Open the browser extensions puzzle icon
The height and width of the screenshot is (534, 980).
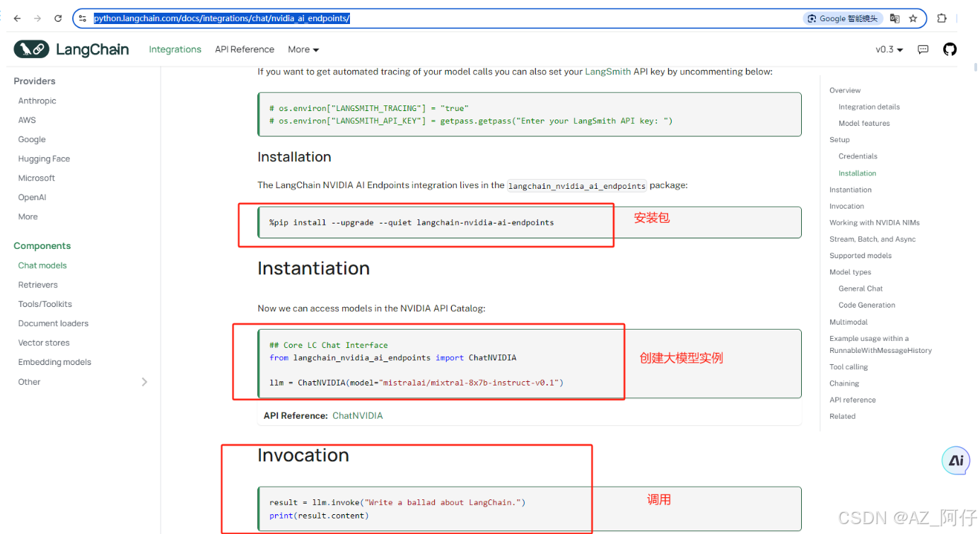tap(942, 18)
